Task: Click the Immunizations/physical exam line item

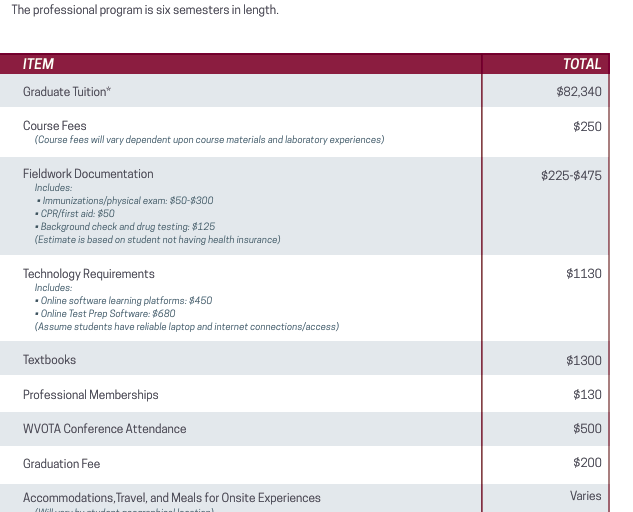Action: [127, 201]
